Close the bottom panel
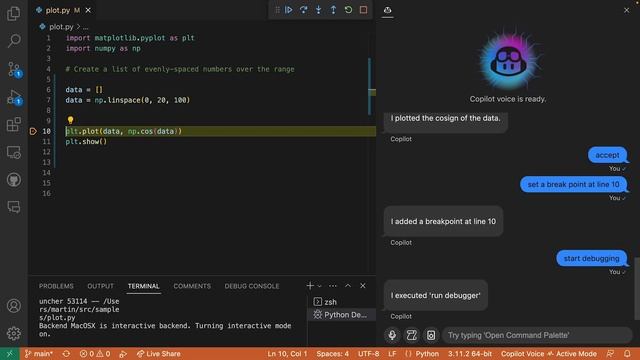Image resolution: width=640 pixels, height=360 pixels. pos(363,286)
